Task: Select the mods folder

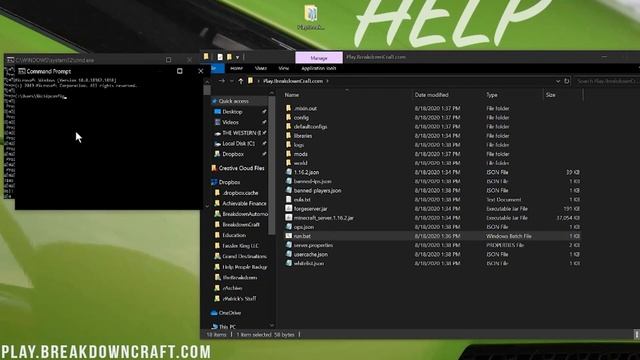Action: pyautogui.click(x=300, y=154)
